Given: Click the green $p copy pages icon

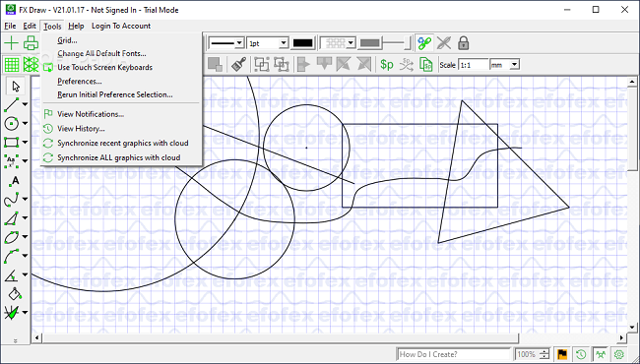Looking at the screenshot, I should coord(425,64).
